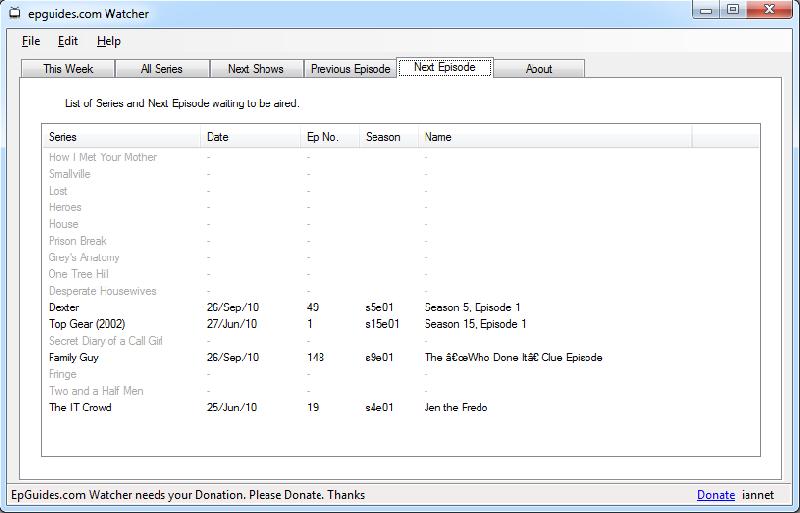
Task: Select the Dexter series row
Action: [x=401, y=307]
